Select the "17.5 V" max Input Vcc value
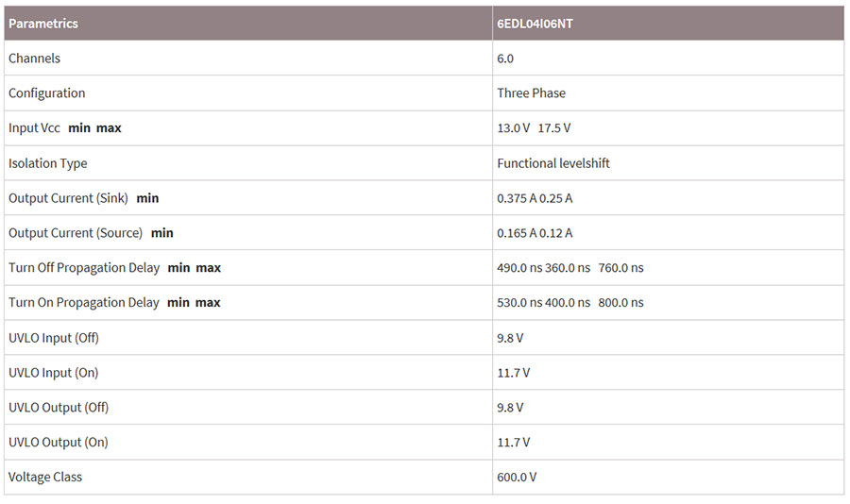This screenshot has height=504, width=850. (554, 128)
